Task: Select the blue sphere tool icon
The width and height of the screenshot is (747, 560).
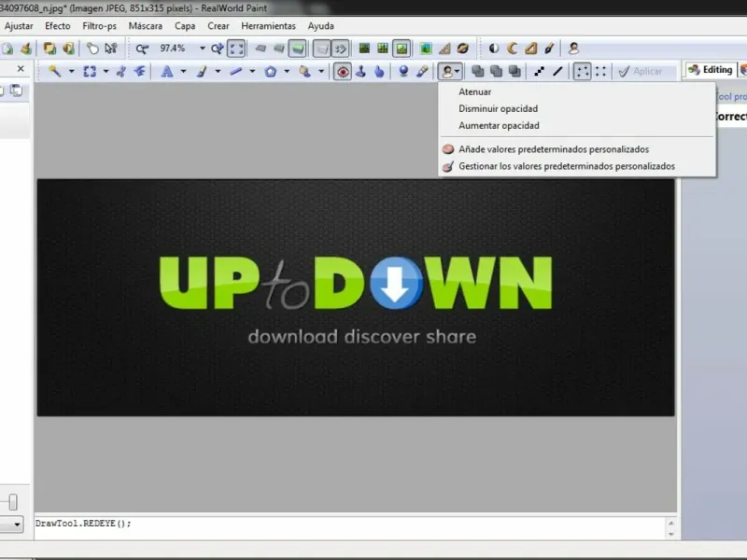Action: [x=403, y=72]
